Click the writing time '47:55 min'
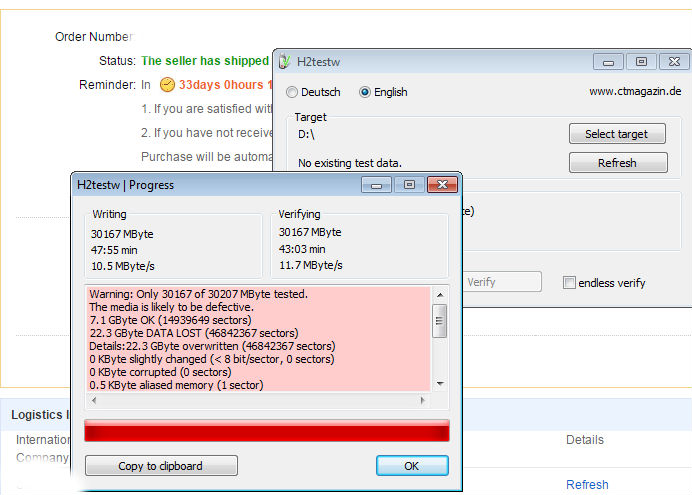The height and width of the screenshot is (495, 692). 114,250
